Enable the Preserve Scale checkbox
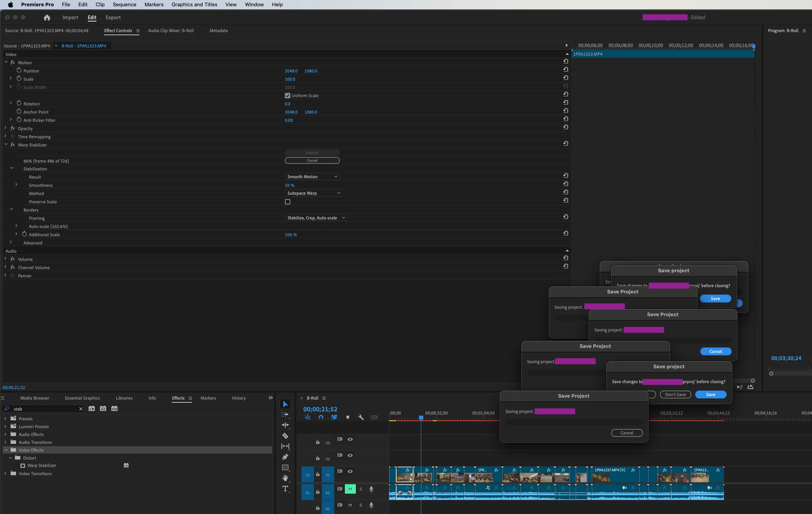The width and height of the screenshot is (812, 514). point(288,202)
